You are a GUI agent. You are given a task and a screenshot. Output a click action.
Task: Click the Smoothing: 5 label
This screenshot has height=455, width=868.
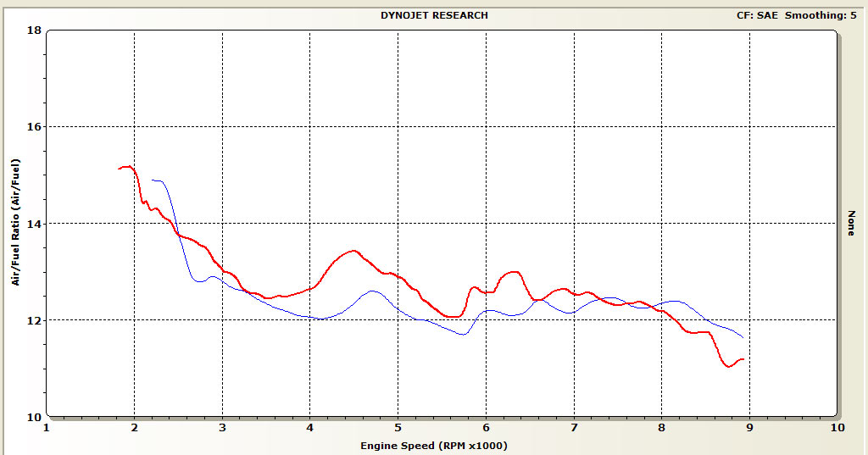click(825, 15)
